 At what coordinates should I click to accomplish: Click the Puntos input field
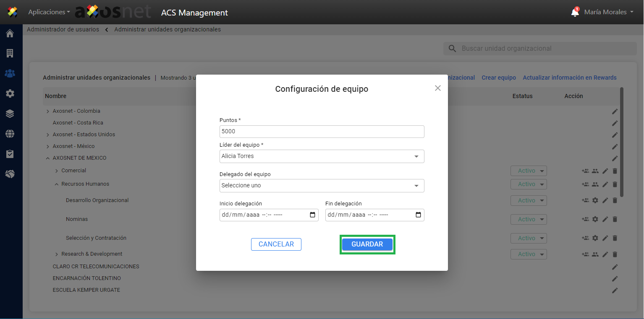[x=322, y=132]
